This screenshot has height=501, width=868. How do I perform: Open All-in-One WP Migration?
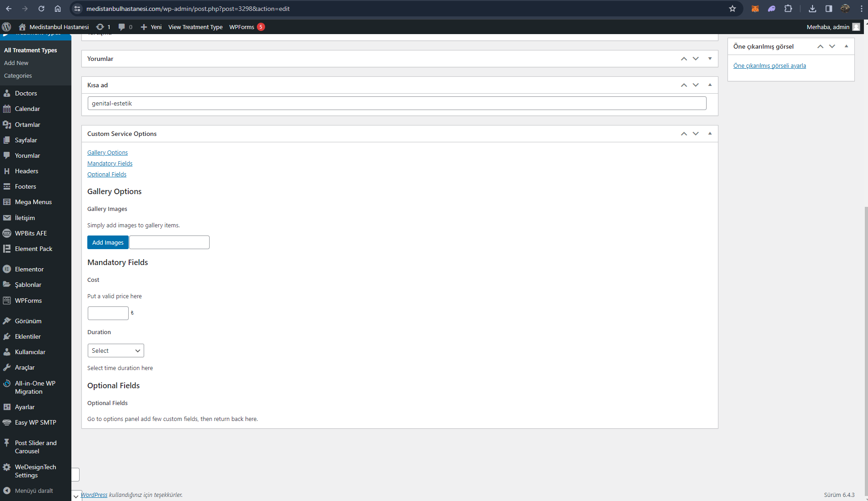(x=35, y=387)
